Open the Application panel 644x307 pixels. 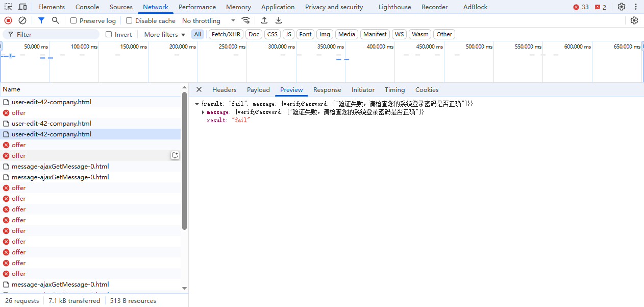278,7
